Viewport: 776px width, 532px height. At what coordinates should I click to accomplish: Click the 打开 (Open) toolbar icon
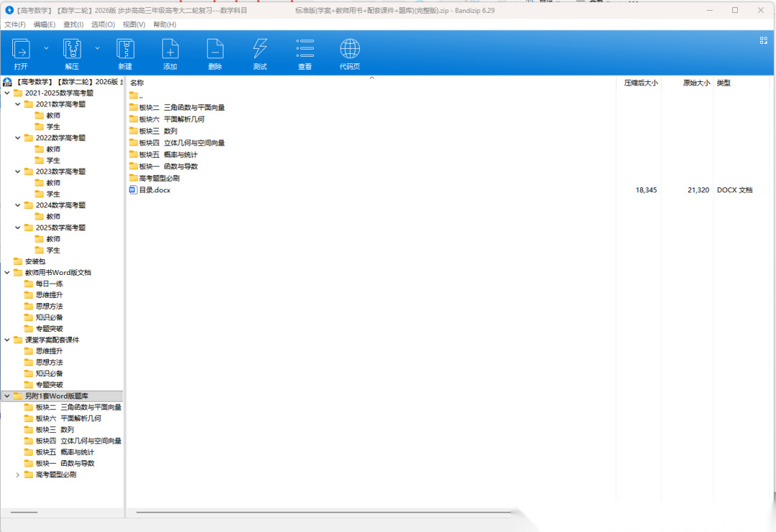(21, 50)
